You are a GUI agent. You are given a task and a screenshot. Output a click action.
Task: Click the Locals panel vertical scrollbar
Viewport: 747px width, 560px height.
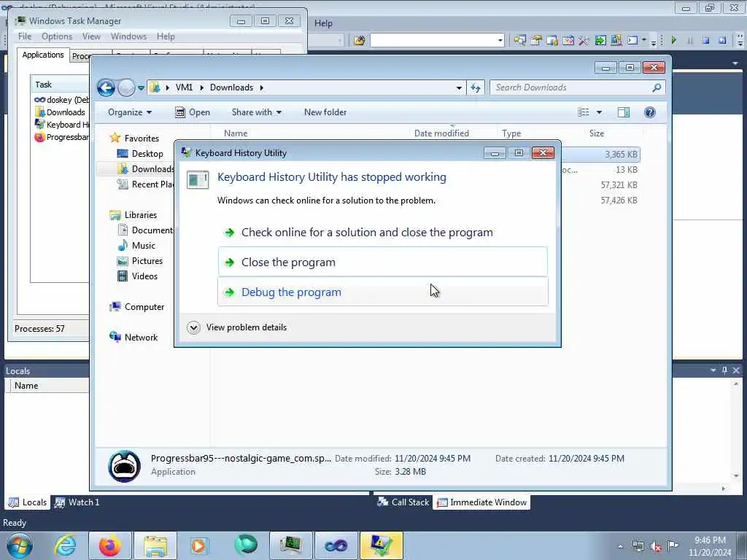pyautogui.click(x=736, y=429)
